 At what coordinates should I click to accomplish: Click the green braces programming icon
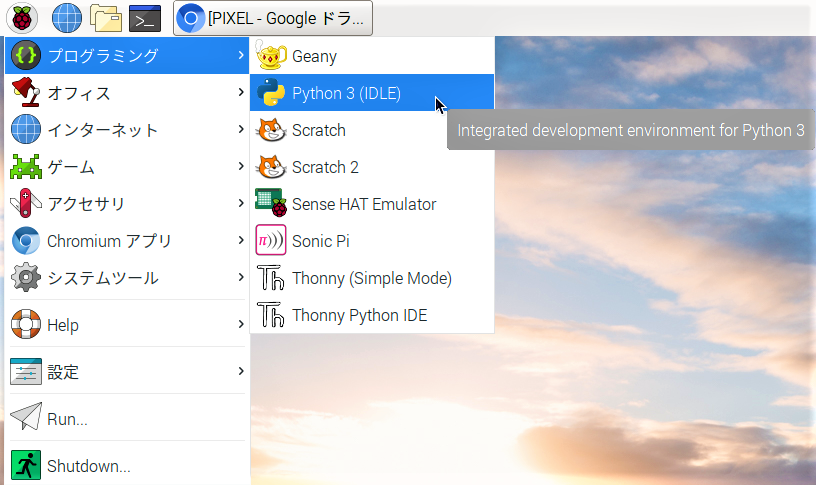pos(26,55)
